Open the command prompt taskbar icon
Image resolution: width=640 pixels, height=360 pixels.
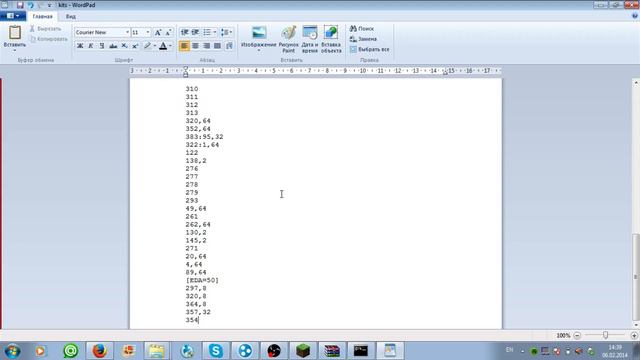[361, 351]
